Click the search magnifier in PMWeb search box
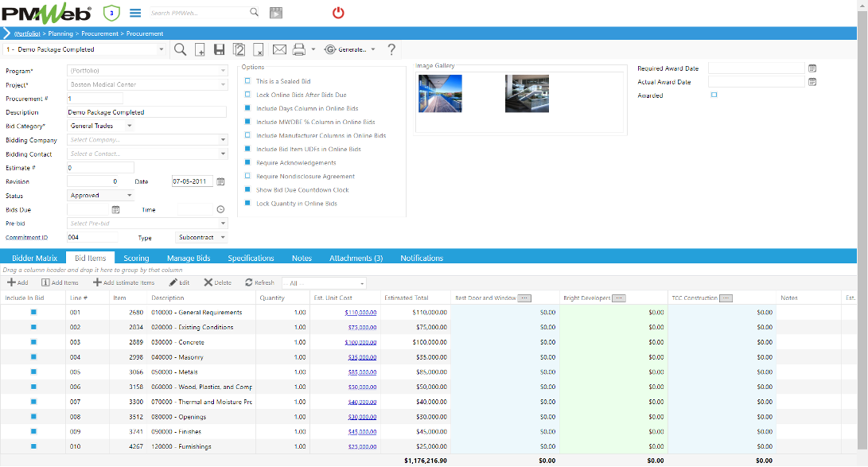The image size is (868, 467). coord(254,12)
